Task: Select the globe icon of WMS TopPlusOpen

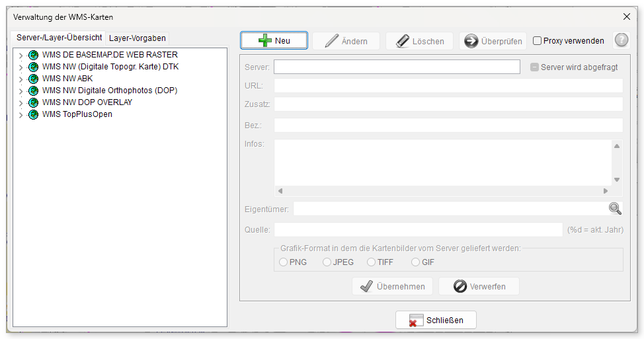Action: [33, 114]
